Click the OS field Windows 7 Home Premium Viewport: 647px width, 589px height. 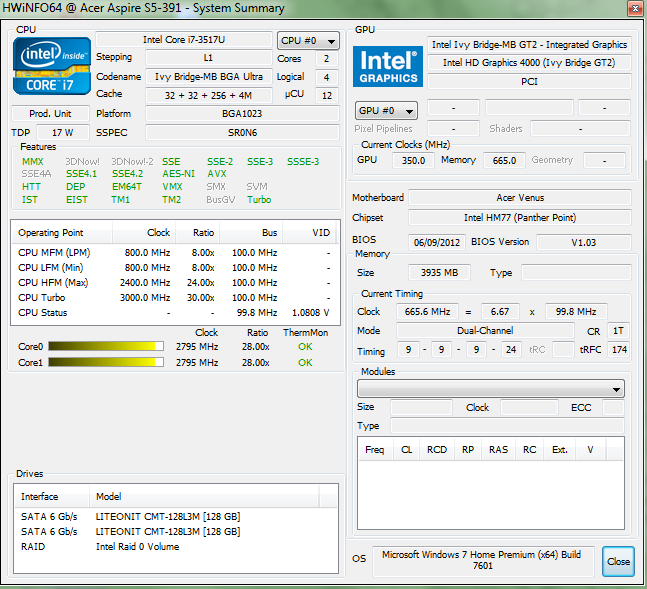tap(483, 560)
